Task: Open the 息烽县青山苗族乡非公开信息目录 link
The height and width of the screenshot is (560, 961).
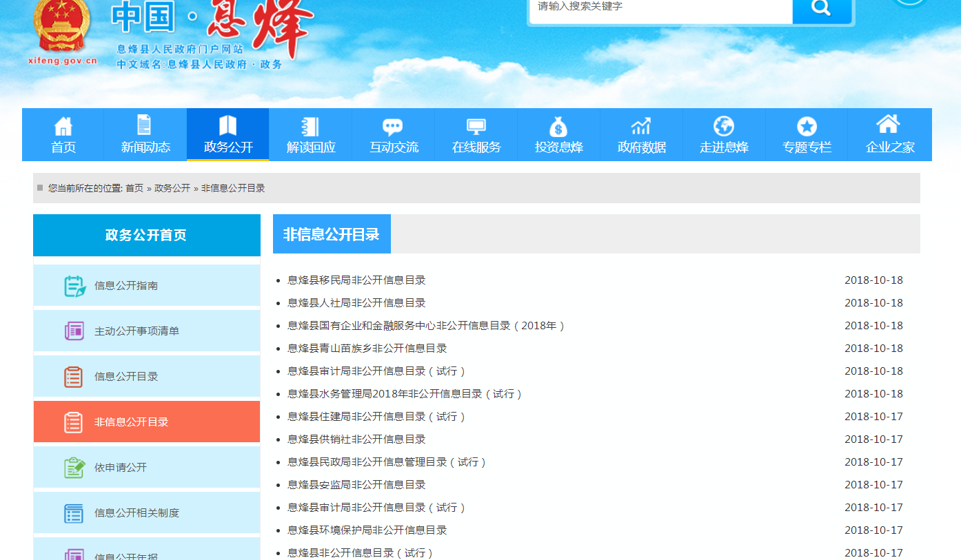Action: click(x=367, y=349)
